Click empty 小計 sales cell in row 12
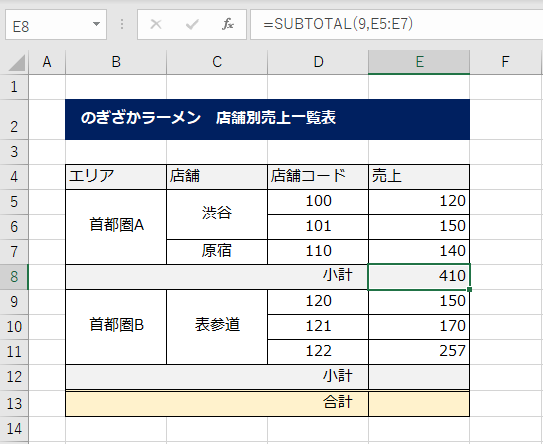The image size is (543, 444). [x=419, y=377]
